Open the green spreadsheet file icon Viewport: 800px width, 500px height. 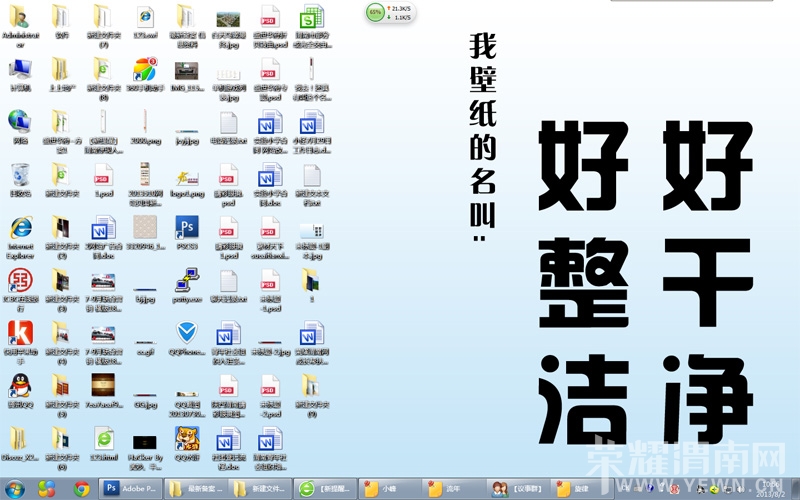[311, 17]
